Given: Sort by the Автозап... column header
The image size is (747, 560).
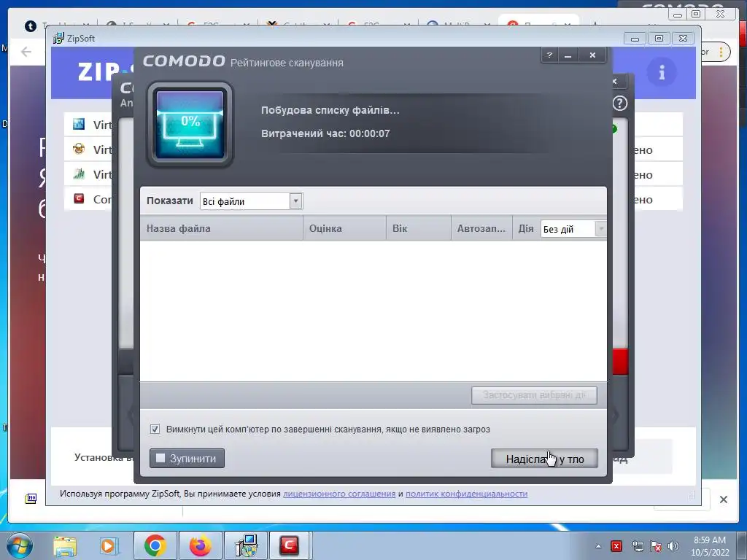Looking at the screenshot, I should pos(481,228).
